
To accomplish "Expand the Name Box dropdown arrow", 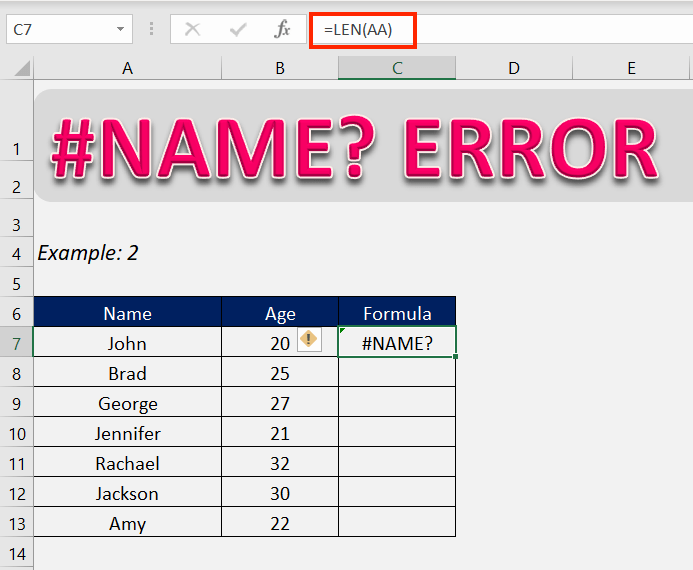I will click(x=120, y=29).
